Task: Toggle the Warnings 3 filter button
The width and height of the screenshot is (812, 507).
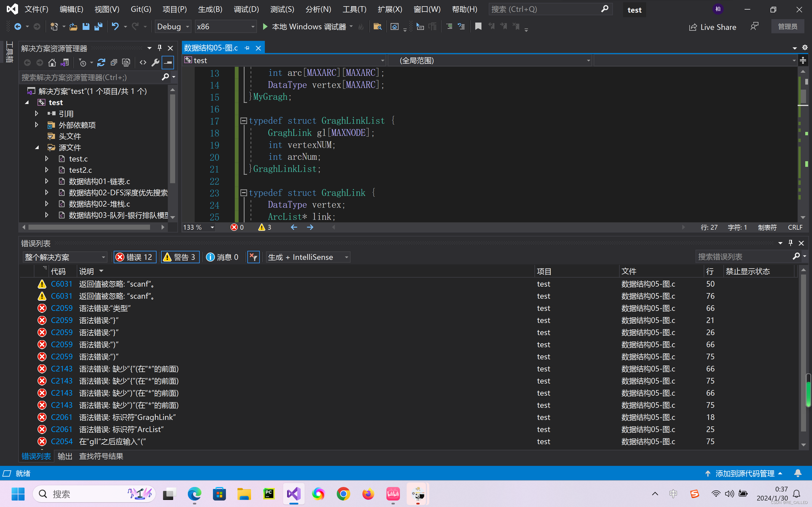Action: point(180,257)
